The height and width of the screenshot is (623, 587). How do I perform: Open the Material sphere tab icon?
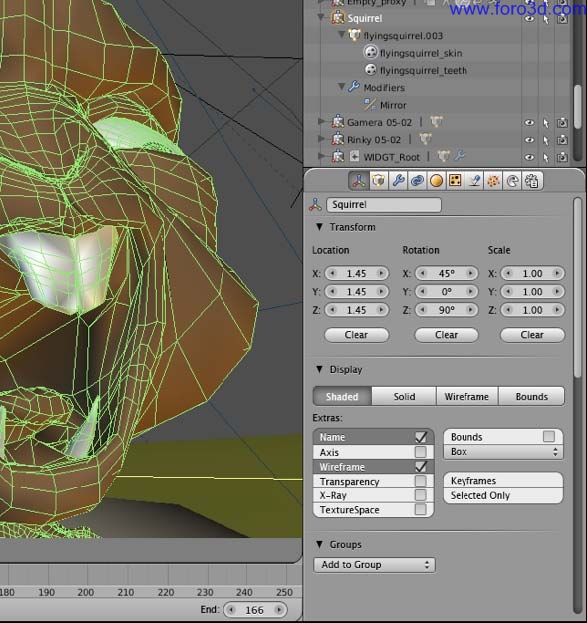coord(436,181)
